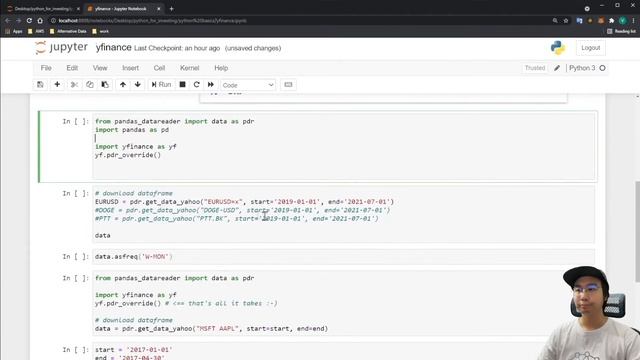Click the data.asfreq('W-MON') cell
Viewport: 640px width, 360px height.
click(x=343, y=257)
